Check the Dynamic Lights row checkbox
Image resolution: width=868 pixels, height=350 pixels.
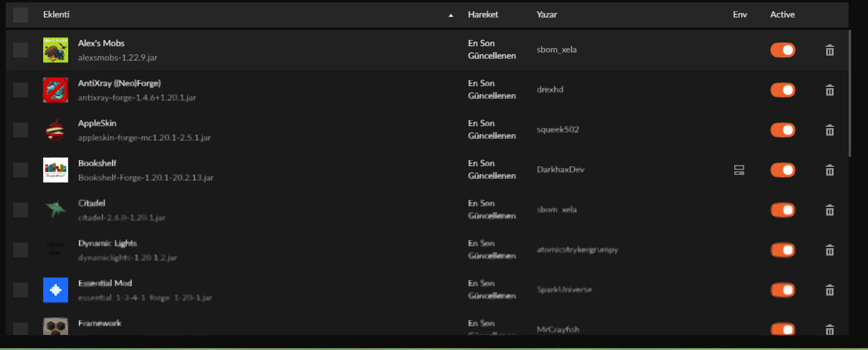21,250
